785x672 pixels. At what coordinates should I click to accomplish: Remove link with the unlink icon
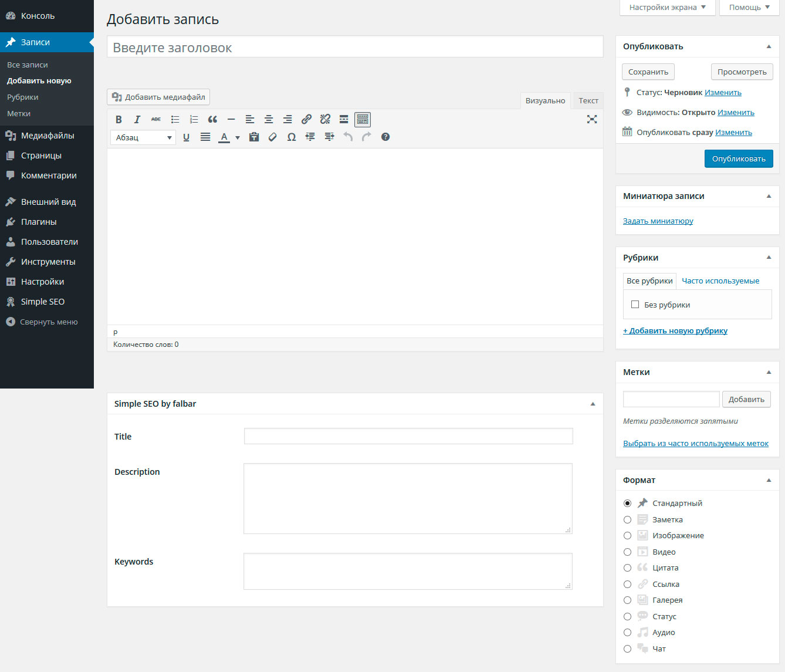click(325, 119)
